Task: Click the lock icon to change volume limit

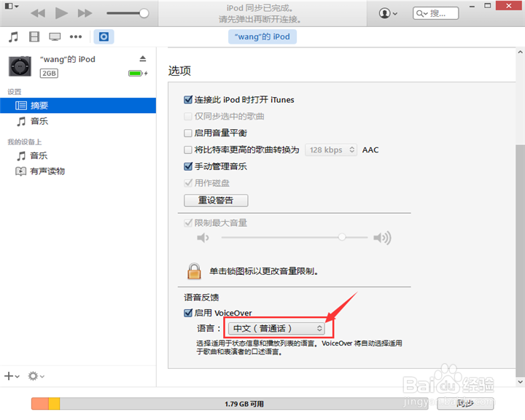Action: tap(194, 271)
